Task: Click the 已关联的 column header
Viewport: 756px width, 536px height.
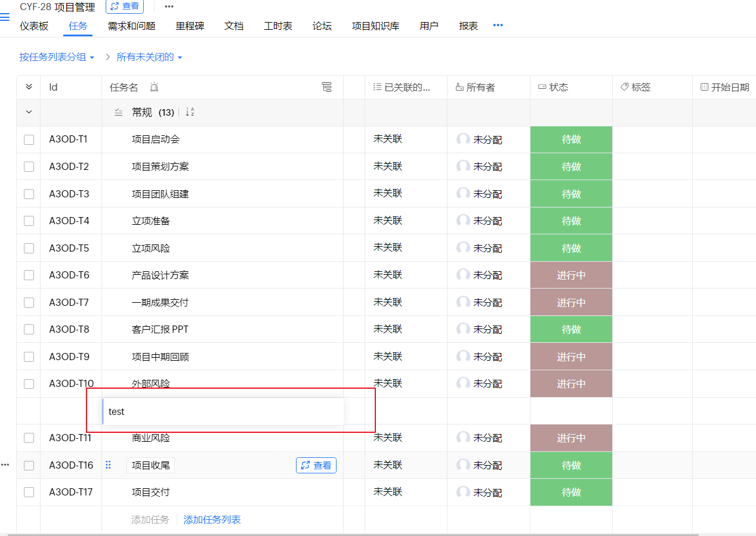Action: (406, 87)
